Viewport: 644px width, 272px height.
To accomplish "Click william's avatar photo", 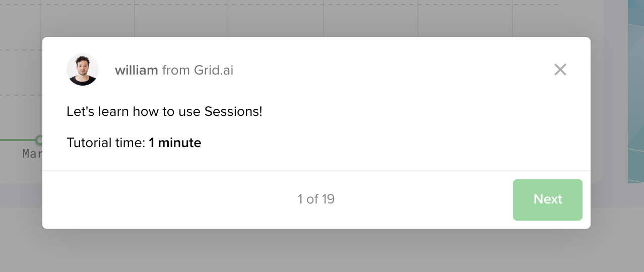I will pyautogui.click(x=83, y=70).
